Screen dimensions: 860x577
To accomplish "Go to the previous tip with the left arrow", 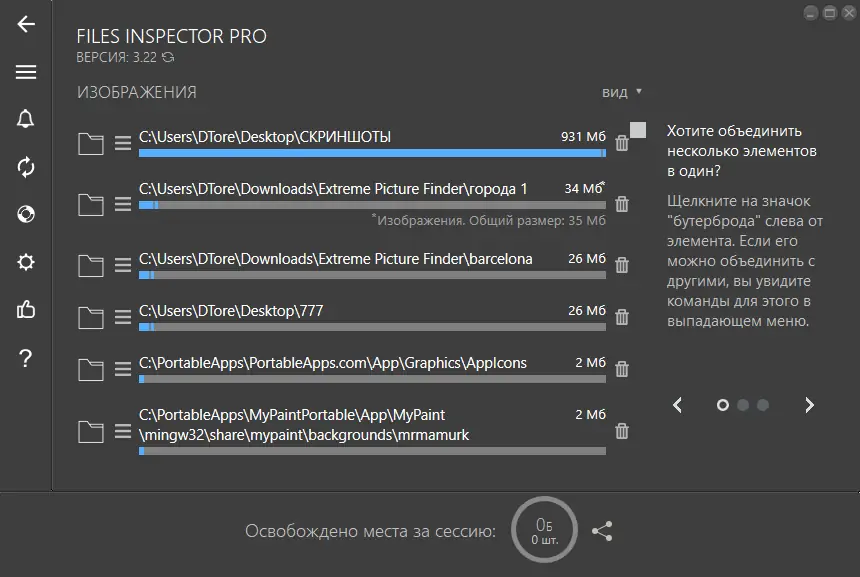I will pos(678,405).
